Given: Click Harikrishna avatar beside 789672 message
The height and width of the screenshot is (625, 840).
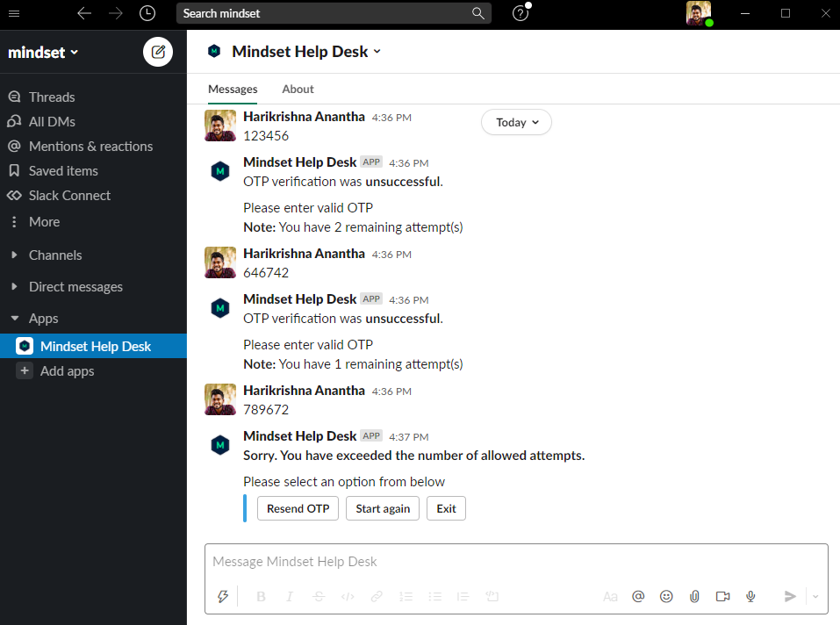Looking at the screenshot, I should (x=220, y=399).
